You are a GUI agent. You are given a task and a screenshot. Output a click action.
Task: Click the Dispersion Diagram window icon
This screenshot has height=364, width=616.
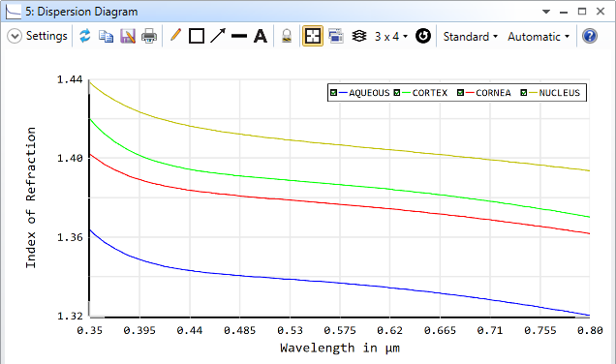point(14,12)
